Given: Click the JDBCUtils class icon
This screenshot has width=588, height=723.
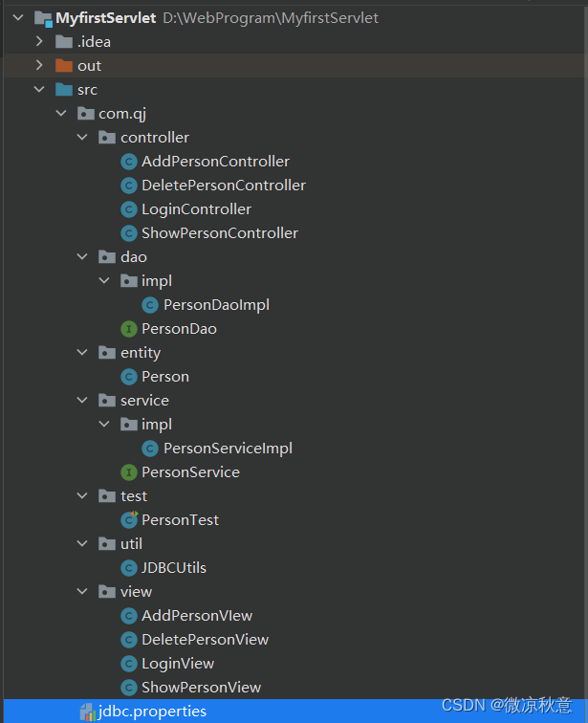Looking at the screenshot, I should point(128,568).
